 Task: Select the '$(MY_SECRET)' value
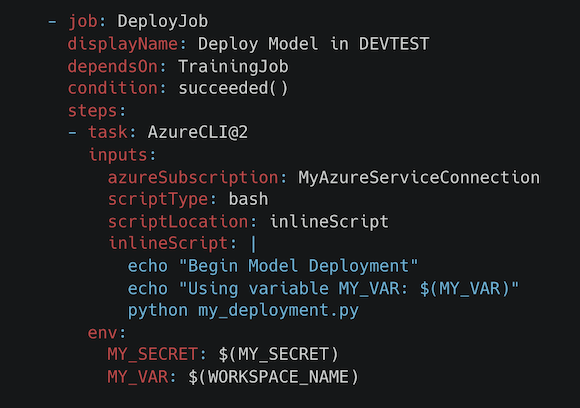pyautogui.click(x=278, y=354)
